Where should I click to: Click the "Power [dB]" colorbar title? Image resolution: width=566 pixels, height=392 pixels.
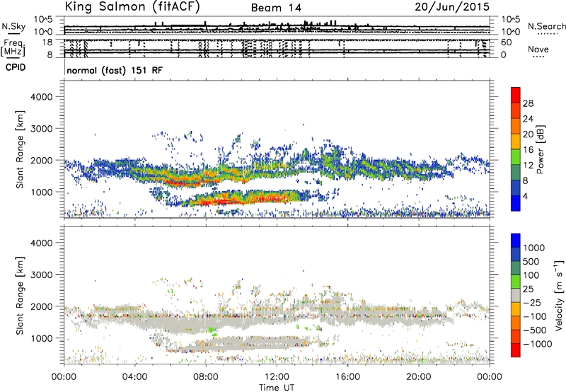(x=540, y=150)
